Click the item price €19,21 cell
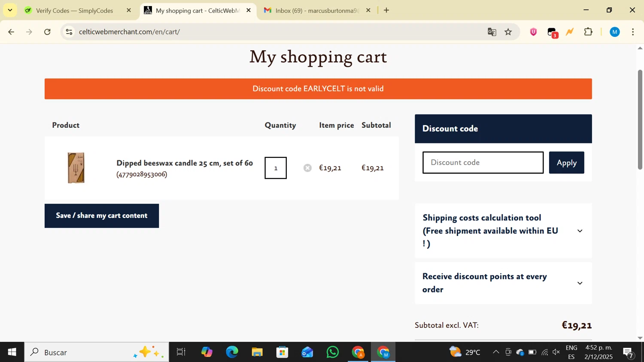The image size is (644, 362). tap(330, 168)
